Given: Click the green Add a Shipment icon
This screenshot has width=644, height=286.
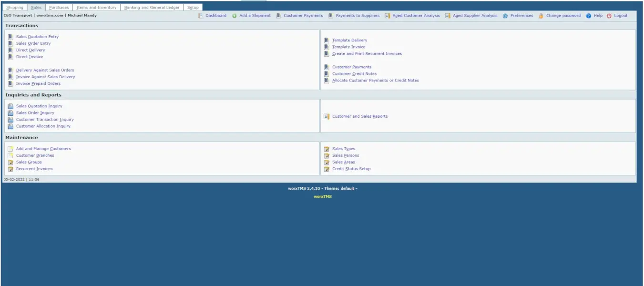Looking at the screenshot, I should point(234,15).
